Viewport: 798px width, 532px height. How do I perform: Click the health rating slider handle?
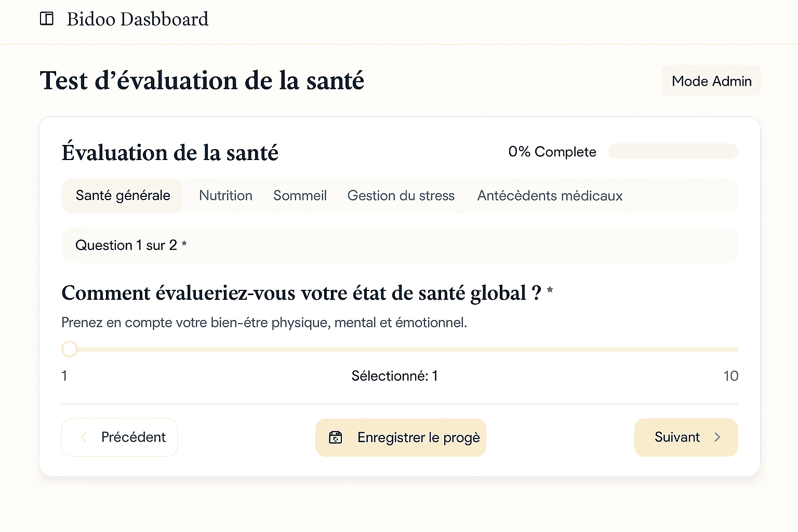[x=70, y=349]
